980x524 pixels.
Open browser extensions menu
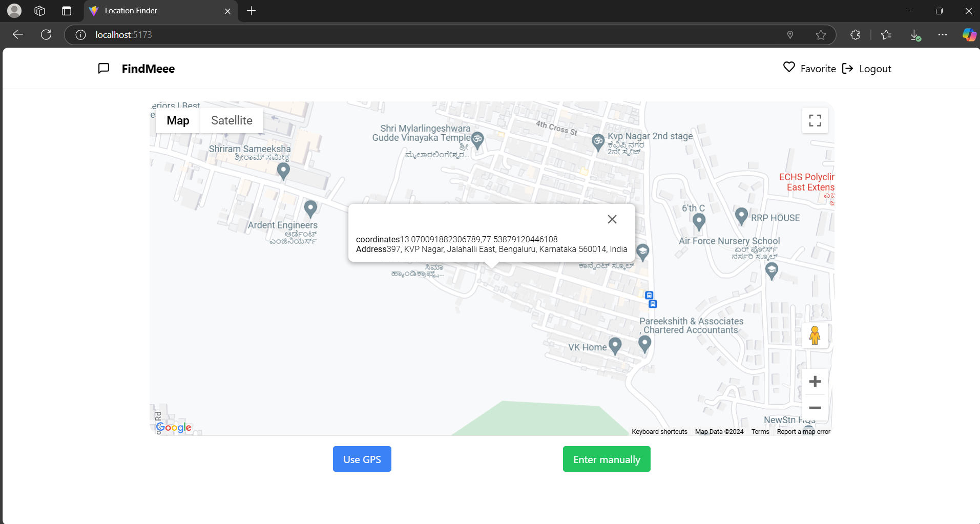tap(855, 35)
